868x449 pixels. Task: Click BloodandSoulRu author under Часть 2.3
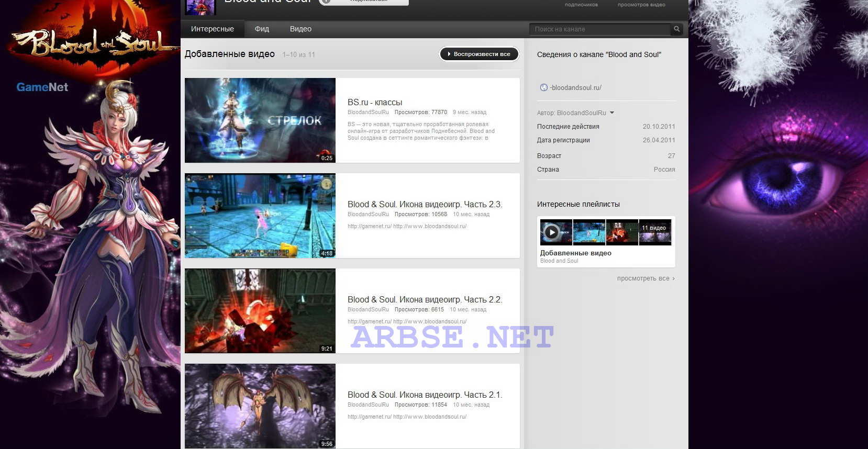(368, 214)
